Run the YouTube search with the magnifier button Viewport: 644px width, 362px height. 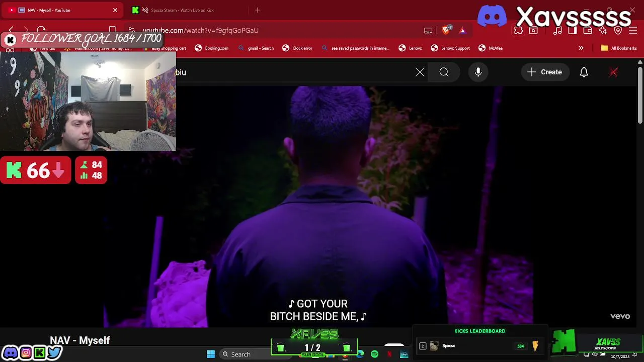point(444,72)
